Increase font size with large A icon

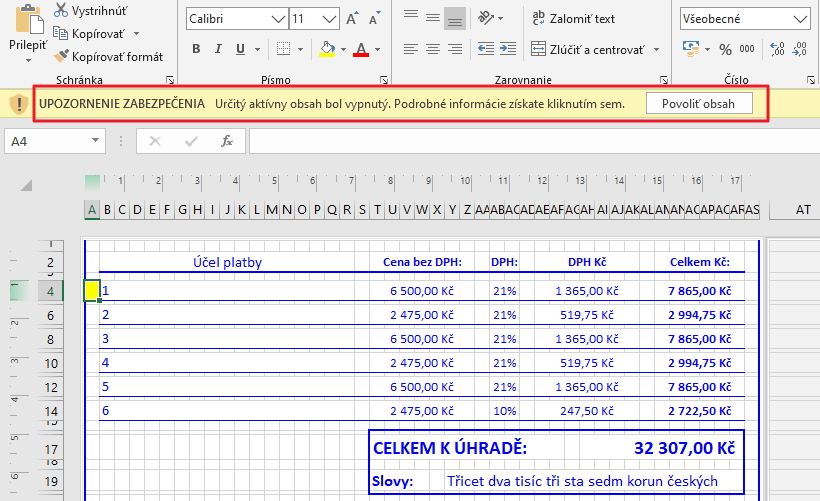point(350,19)
